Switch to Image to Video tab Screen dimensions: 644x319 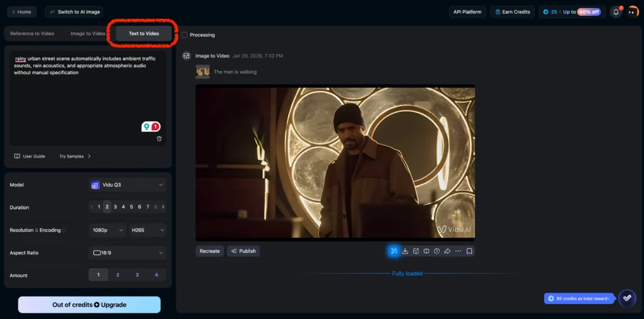[x=88, y=34]
